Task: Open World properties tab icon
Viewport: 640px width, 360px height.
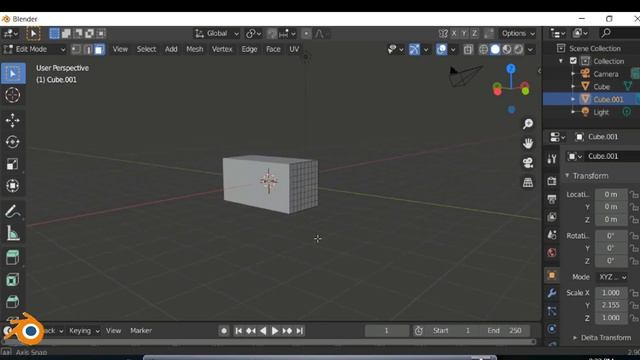Action: click(552, 253)
